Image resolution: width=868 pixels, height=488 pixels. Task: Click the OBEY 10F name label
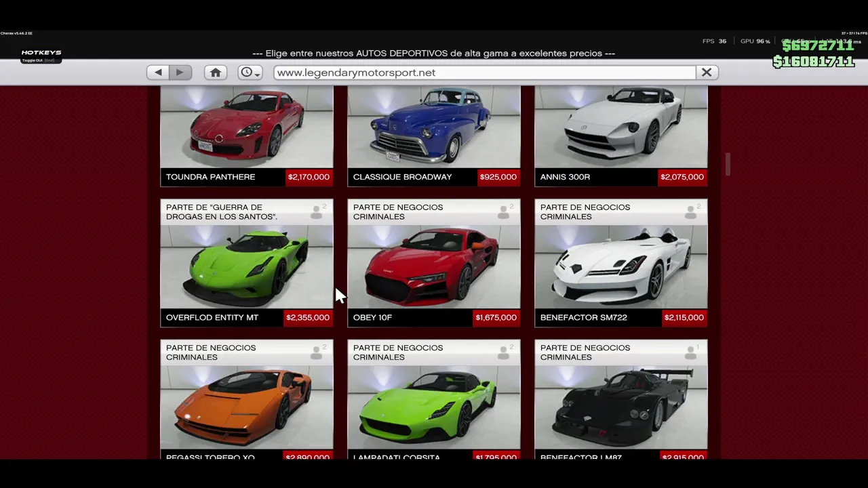click(372, 317)
